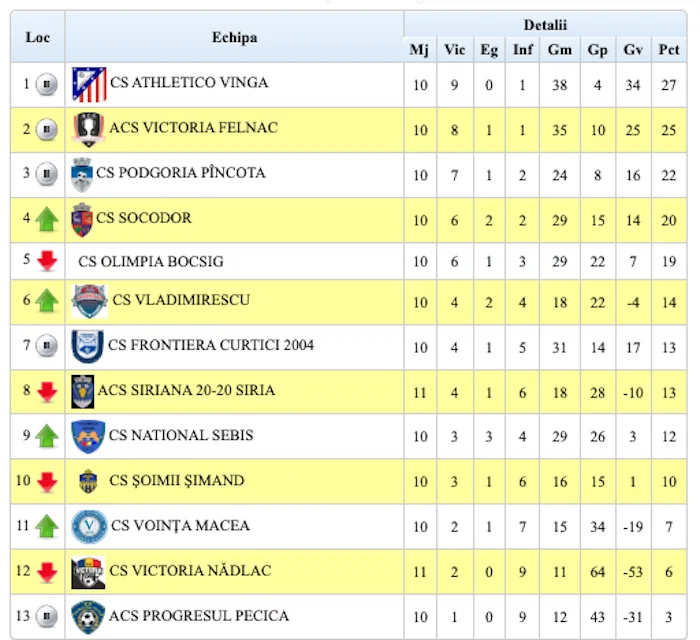
Task: Click the CS Frontiera Curtici 2004 crest
Action: pyautogui.click(x=88, y=346)
